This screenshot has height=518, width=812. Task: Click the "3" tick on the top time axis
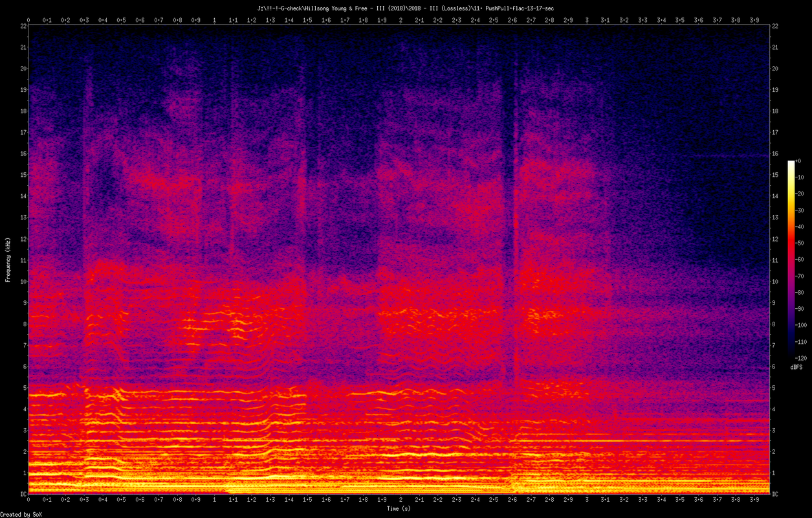587,20
